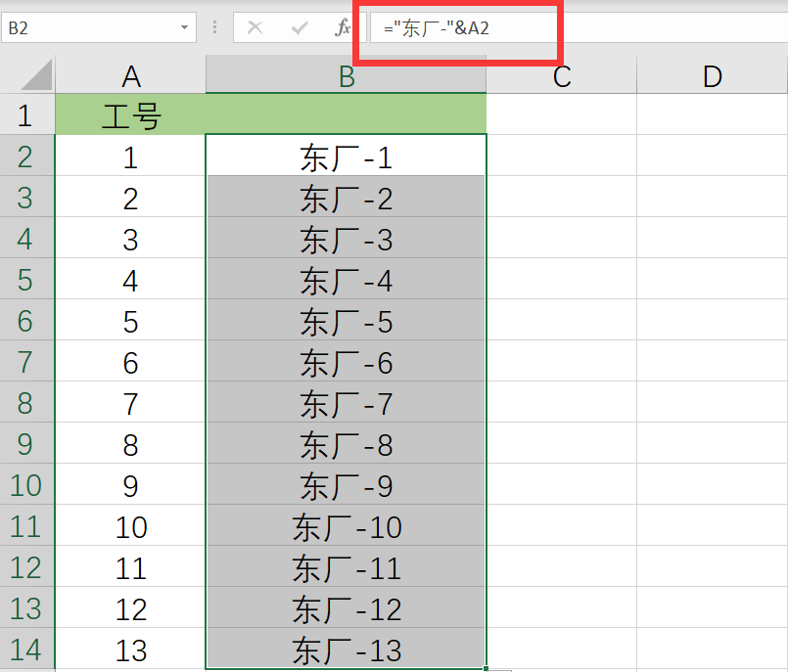Viewport: 788px width, 672px height.
Task: Click cell A8 containing 7
Action: tap(130, 402)
